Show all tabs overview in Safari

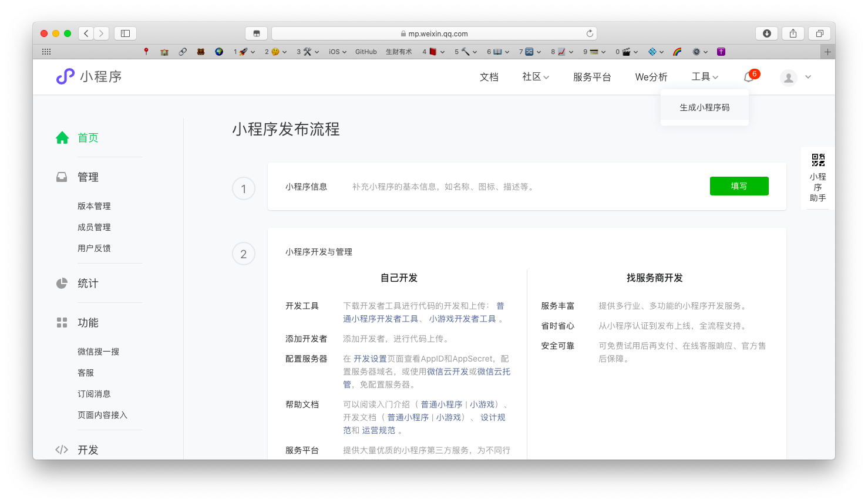819,33
